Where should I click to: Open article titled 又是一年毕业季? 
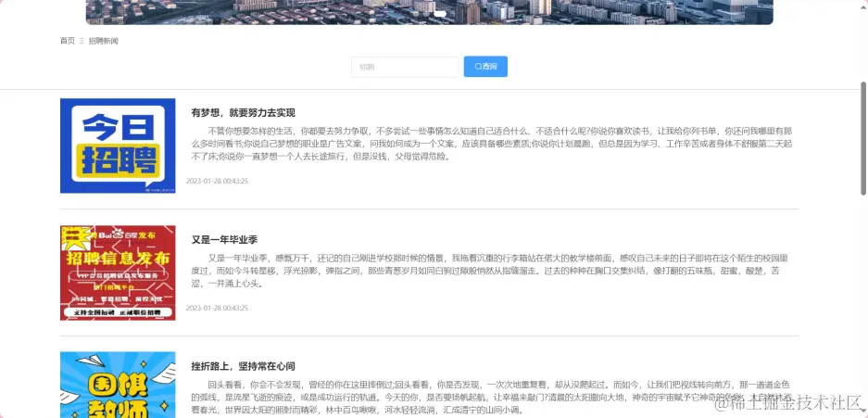225,240
